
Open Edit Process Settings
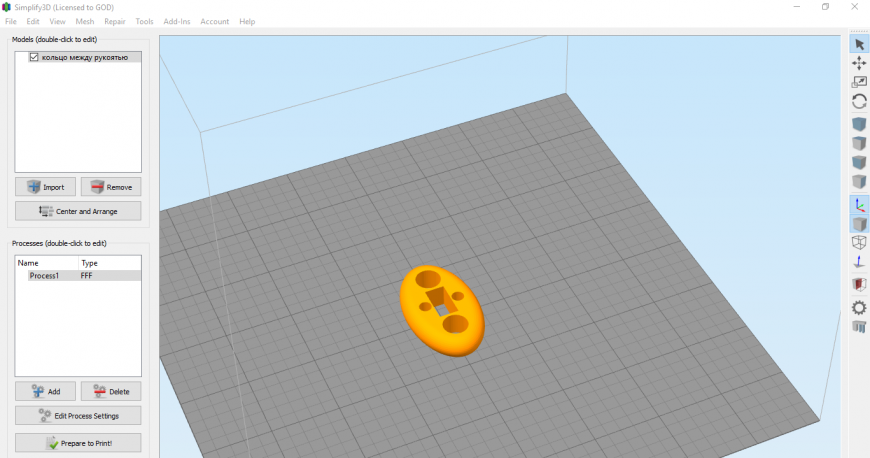tap(78, 416)
